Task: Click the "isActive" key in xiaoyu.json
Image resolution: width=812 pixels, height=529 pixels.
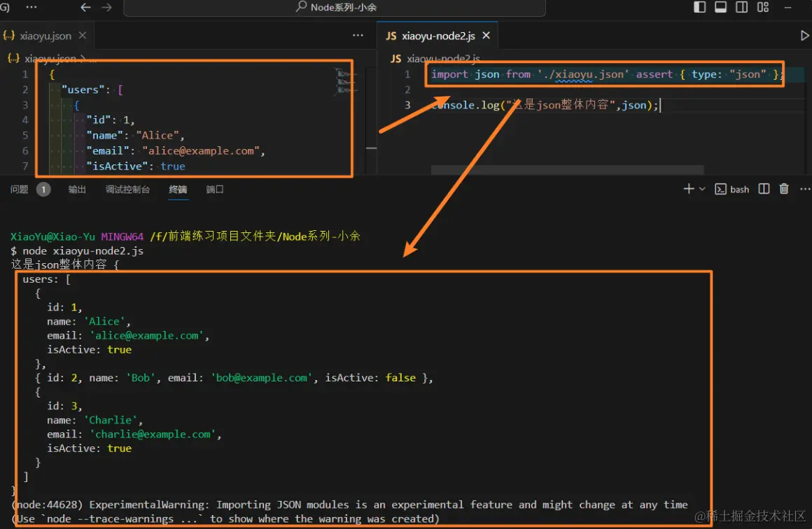Action: pyautogui.click(x=116, y=166)
